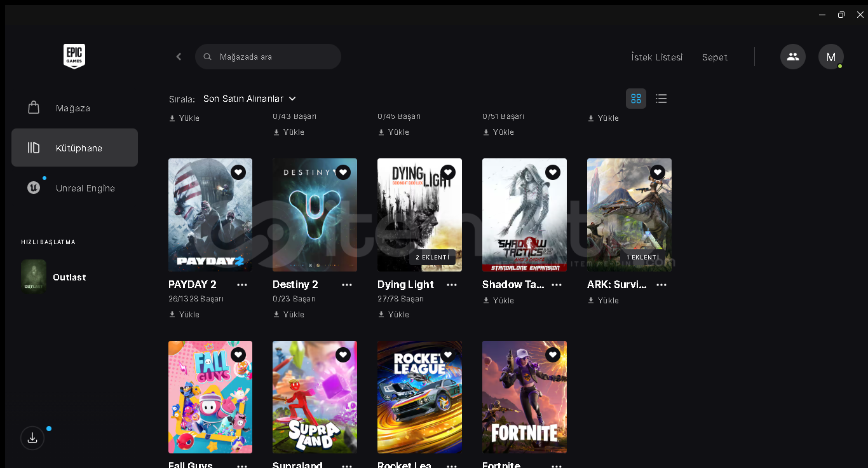Toggle favorite heart on Fall Guys
The width and height of the screenshot is (868, 468).
[x=238, y=355]
